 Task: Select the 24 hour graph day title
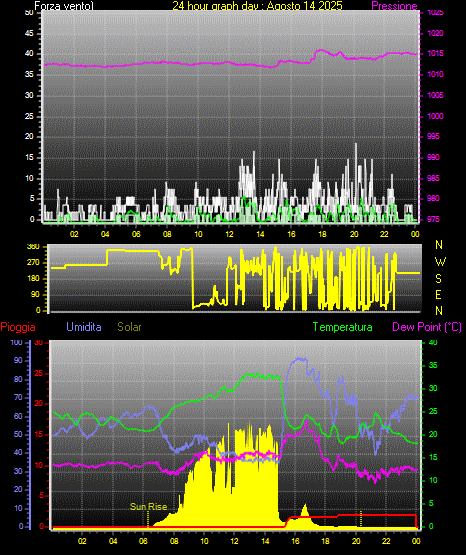pos(257,6)
